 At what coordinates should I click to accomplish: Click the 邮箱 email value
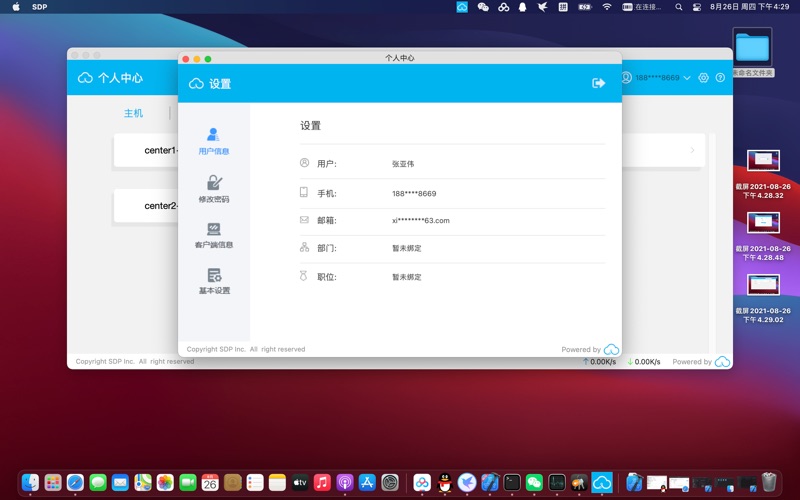click(x=420, y=220)
